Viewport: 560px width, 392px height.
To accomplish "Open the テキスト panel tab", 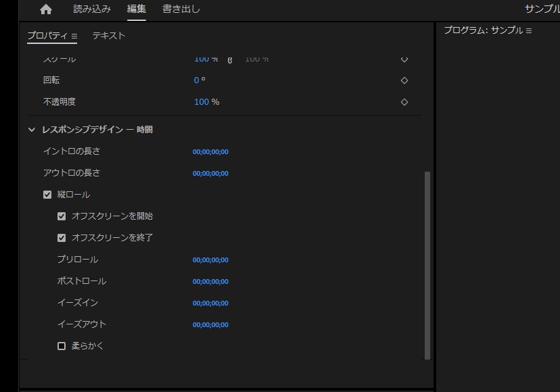I will click(109, 36).
